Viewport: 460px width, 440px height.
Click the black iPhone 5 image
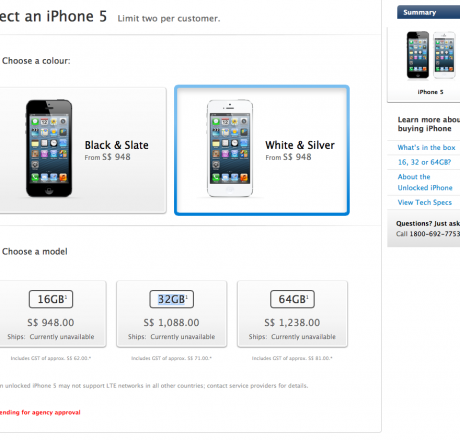pos(49,148)
